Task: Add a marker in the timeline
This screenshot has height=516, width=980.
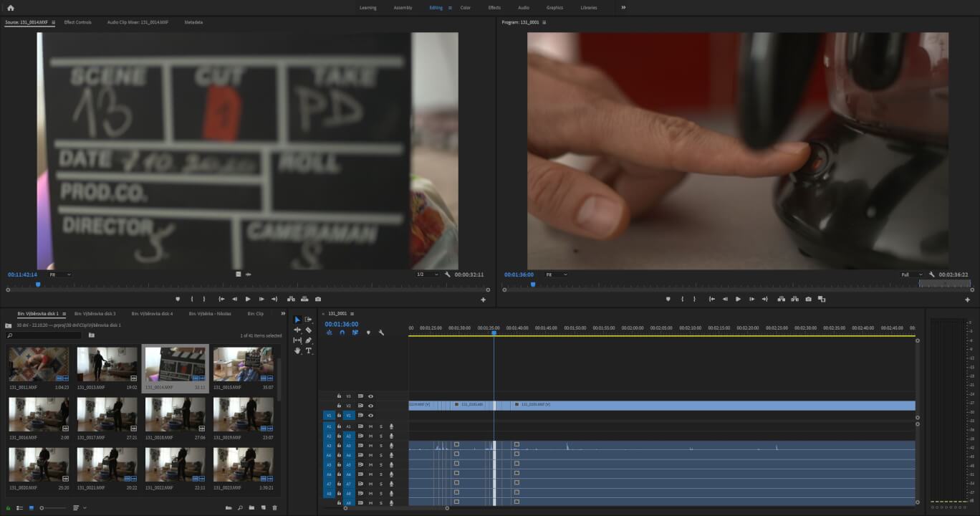Action: pos(368,333)
